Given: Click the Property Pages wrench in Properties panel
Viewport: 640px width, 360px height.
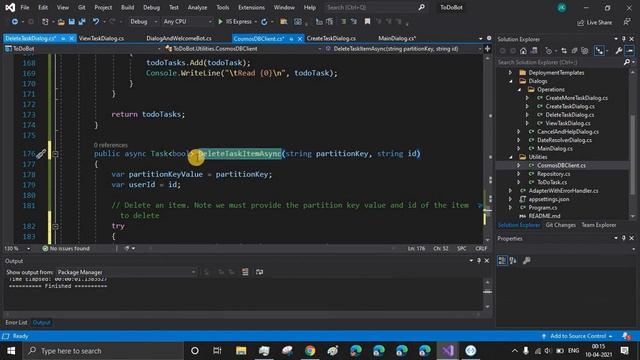Looking at the screenshot, I should (x=527, y=260).
